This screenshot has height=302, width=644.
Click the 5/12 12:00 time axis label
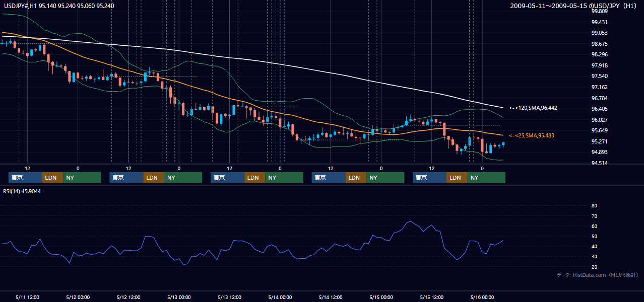pos(128,297)
